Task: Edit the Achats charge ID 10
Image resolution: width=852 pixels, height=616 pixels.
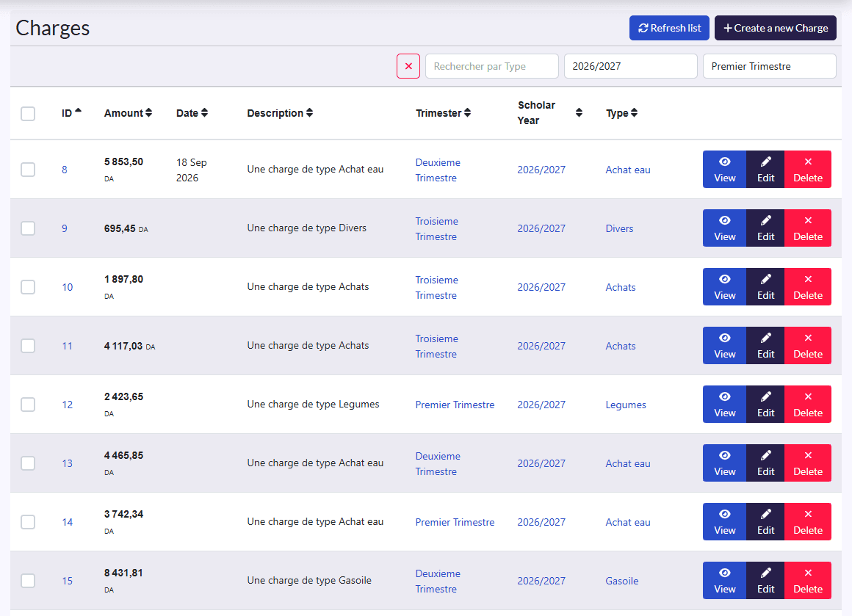Action: click(x=765, y=287)
